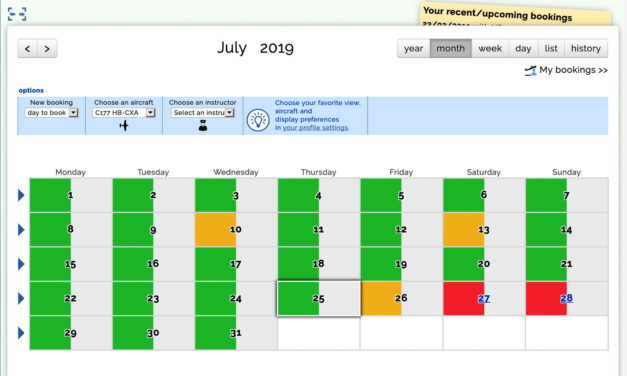Go to previous month arrow
Screen dimensions: 627x376
(x=28, y=49)
